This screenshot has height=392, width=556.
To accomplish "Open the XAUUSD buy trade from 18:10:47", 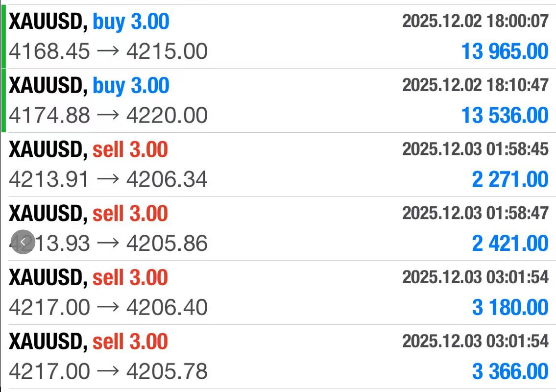I will [279, 101].
